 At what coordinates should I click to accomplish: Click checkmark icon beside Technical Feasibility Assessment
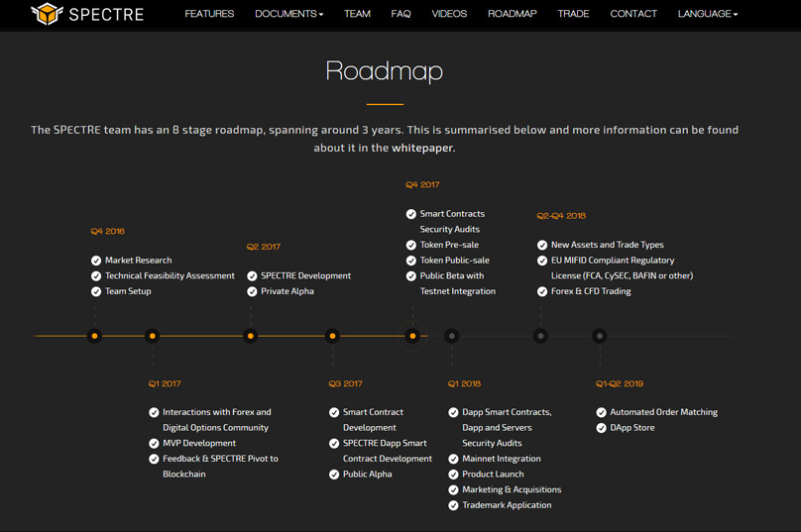[x=96, y=276]
